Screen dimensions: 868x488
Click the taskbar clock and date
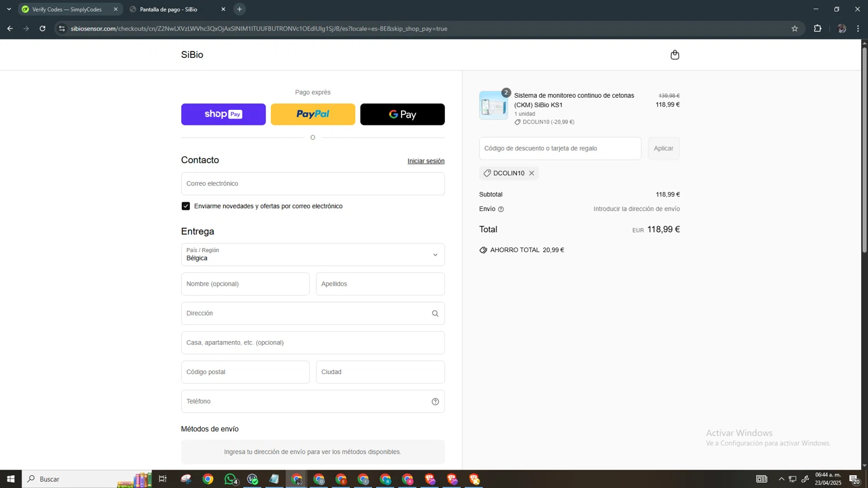tap(828, 479)
